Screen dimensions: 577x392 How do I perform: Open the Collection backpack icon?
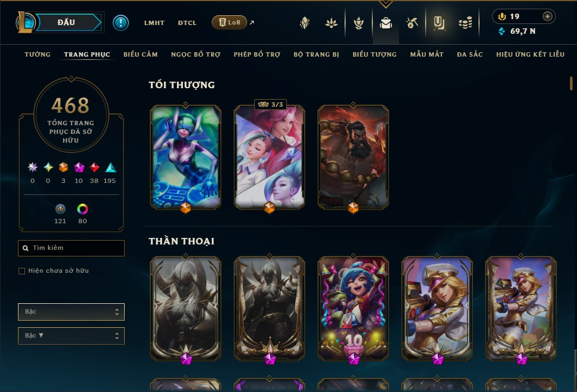coord(385,23)
